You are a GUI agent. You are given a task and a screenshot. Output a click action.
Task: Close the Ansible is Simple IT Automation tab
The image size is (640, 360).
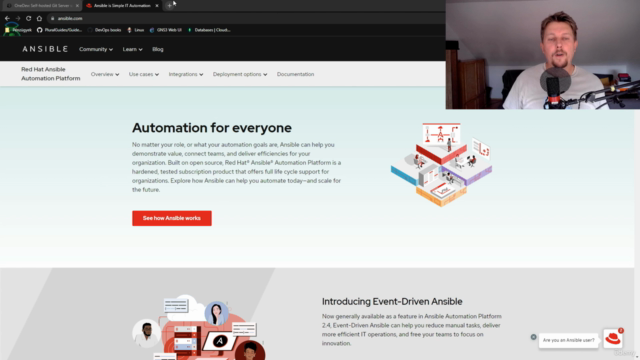pos(157,6)
